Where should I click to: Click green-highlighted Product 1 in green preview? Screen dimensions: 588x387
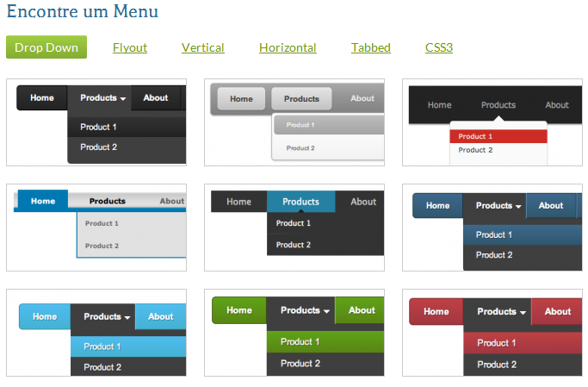click(325, 341)
